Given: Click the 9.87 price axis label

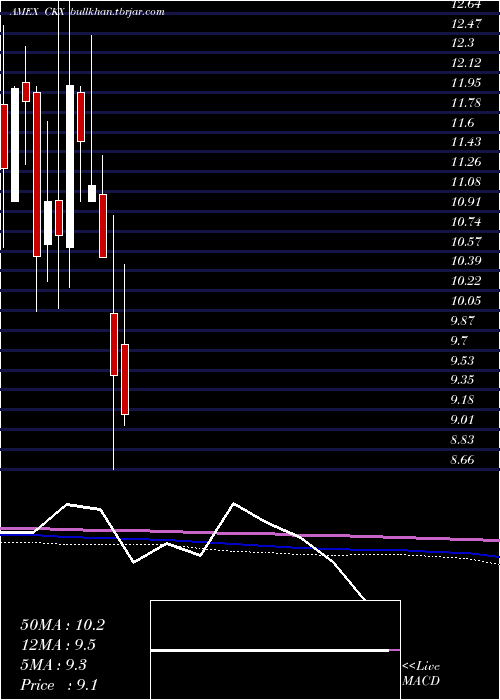Looking at the screenshot, I should (x=462, y=321).
